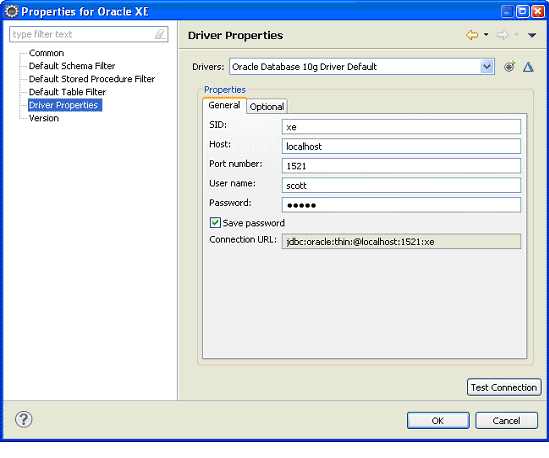Minimize the Properties dialog window

(507, 12)
